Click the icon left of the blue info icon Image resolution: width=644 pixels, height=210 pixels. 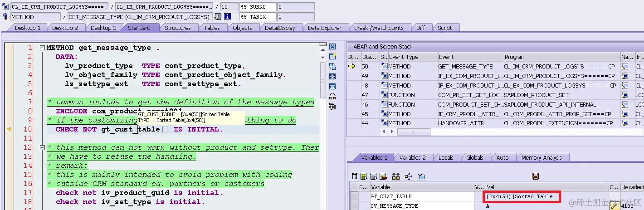(x=218, y=17)
